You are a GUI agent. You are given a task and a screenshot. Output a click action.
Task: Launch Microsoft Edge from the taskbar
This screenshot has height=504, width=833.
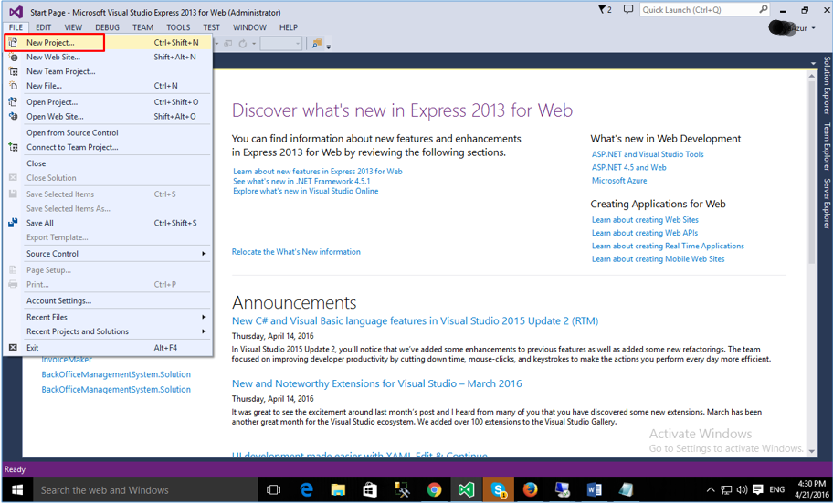[x=306, y=489]
